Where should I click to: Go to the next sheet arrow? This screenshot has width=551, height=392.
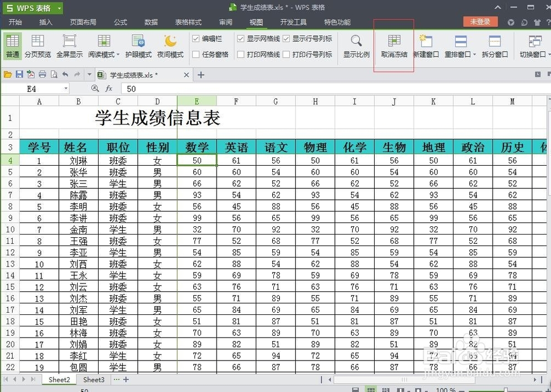click(24, 379)
